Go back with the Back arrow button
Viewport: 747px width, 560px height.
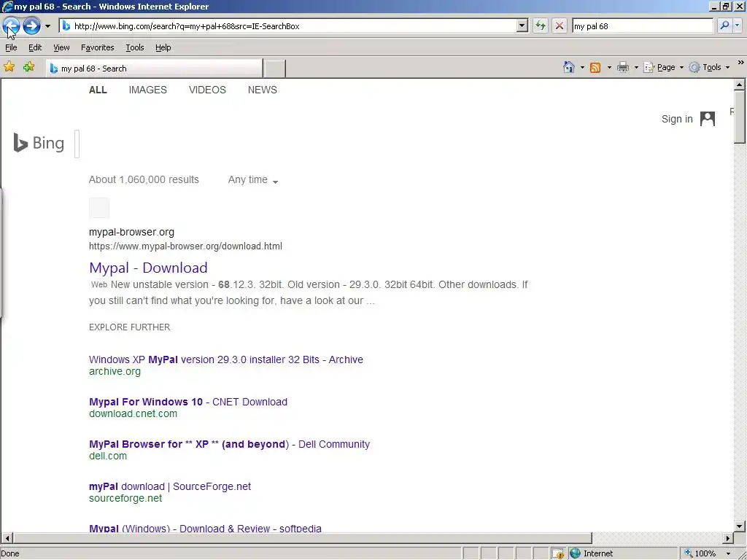point(11,26)
